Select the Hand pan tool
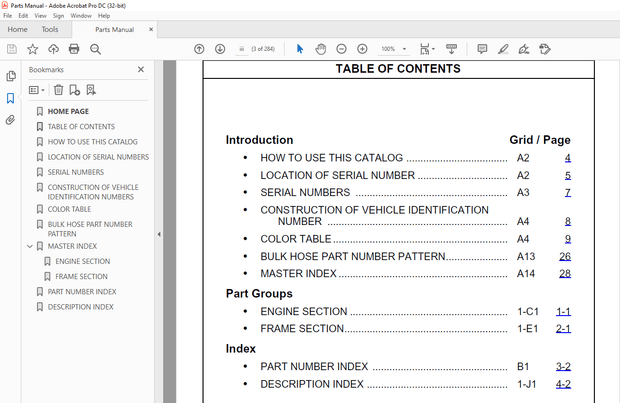The width and height of the screenshot is (620, 403). [x=321, y=49]
